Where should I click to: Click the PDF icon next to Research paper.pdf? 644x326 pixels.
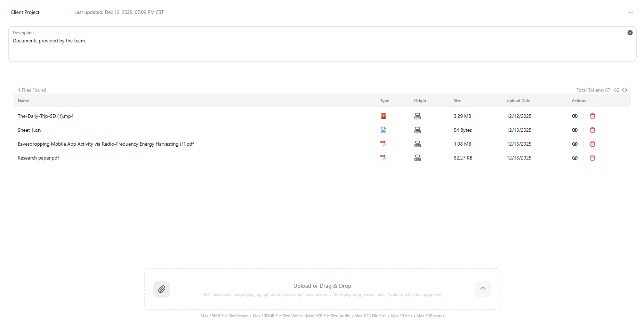384,157
